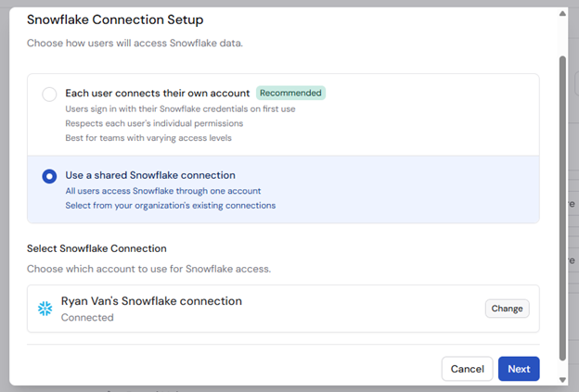Proceed with the Next button
579x392 pixels.
coord(519,369)
